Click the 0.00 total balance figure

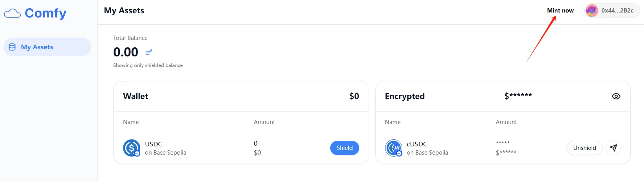(126, 52)
